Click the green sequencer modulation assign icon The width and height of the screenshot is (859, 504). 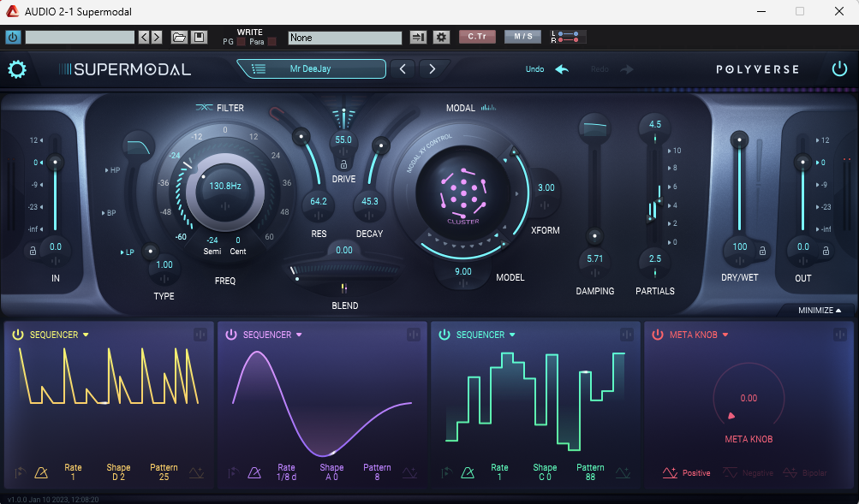point(627,335)
